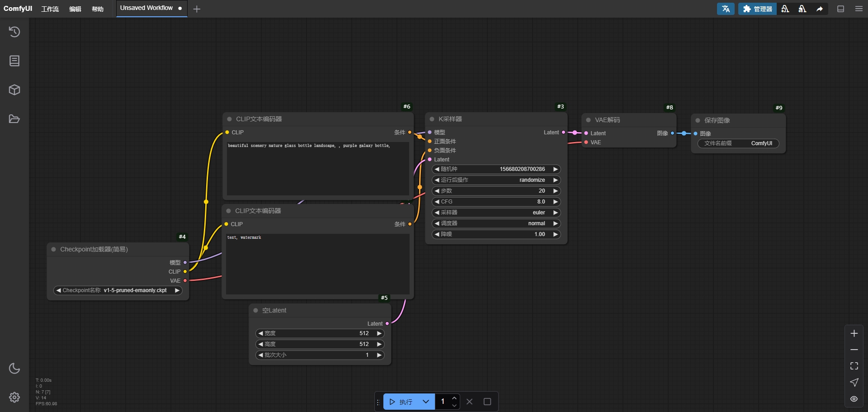Click the vacuum icon next to 管理器
Screen dimensions: 868x412
tap(785, 9)
